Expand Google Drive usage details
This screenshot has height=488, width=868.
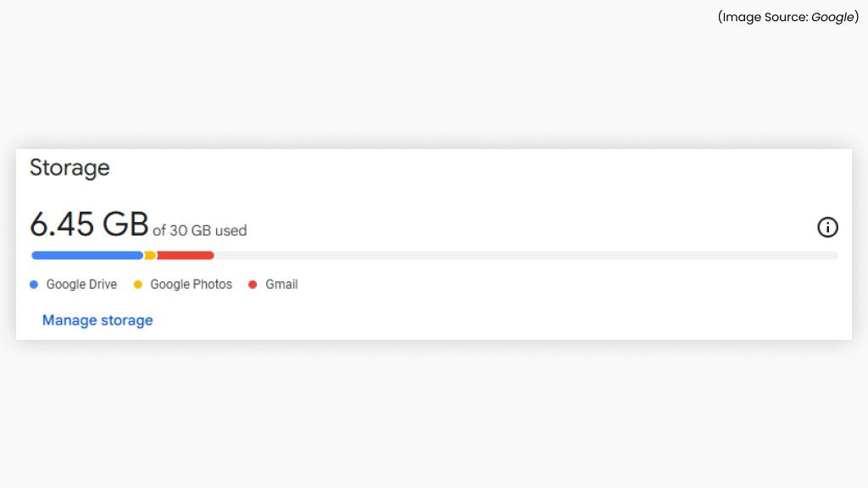click(x=82, y=284)
